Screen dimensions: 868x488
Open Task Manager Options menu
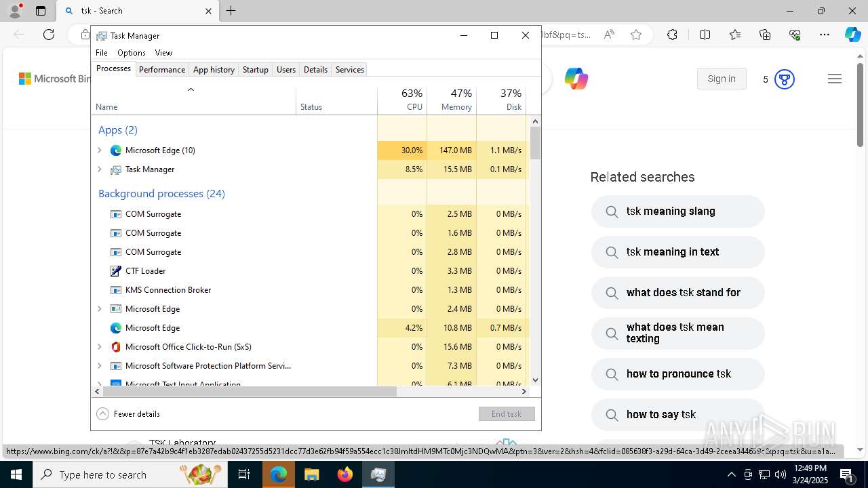click(132, 53)
